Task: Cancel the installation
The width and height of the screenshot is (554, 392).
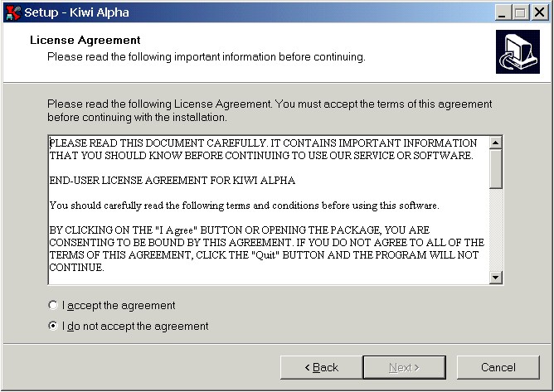Action: [498, 367]
